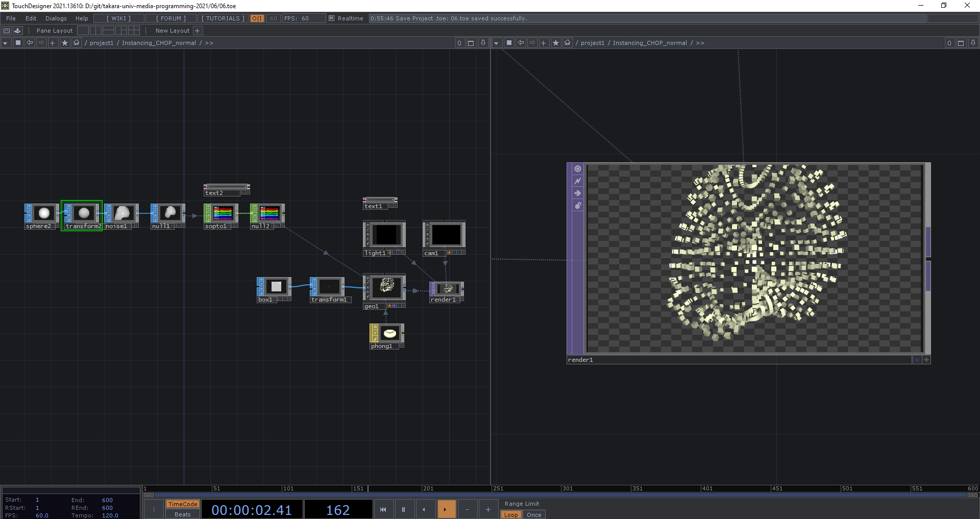The height and width of the screenshot is (519, 980).
Task: Click the Palette browser icon below File menu
Action: (18, 31)
